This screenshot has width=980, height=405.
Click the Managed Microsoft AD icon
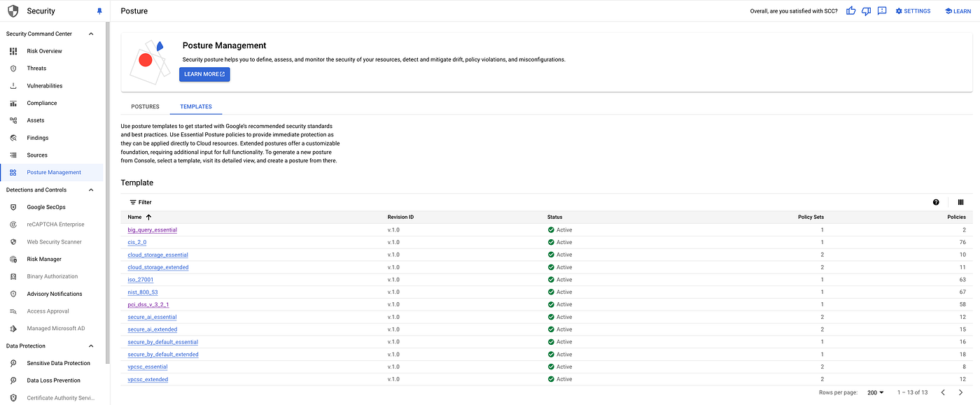tap(13, 329)
